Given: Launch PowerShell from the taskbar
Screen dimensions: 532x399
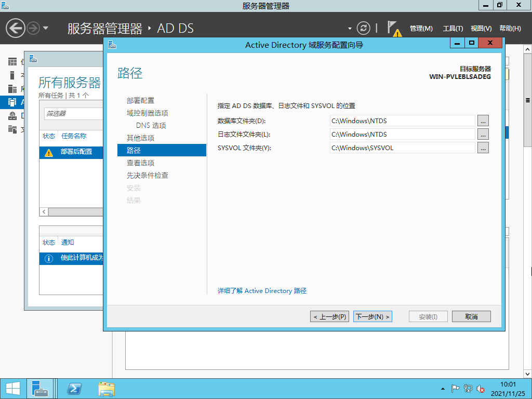Looking at the screenshot, I should click(74, 389).
